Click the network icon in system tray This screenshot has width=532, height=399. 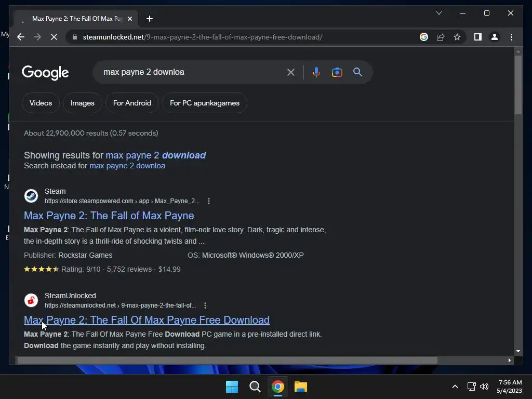tap(471, 387)
